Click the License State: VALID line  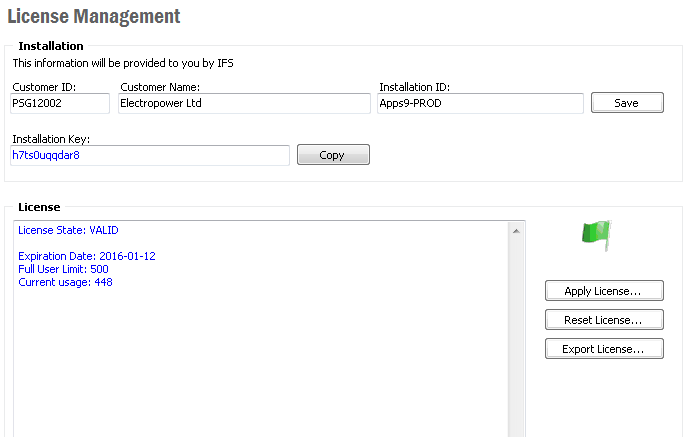68,230
